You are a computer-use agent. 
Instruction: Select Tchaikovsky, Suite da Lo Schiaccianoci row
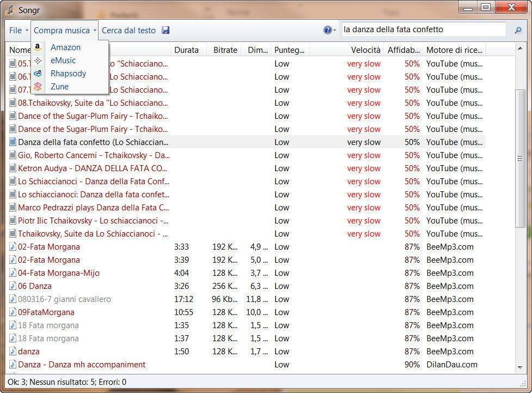(x=247, y=234)
